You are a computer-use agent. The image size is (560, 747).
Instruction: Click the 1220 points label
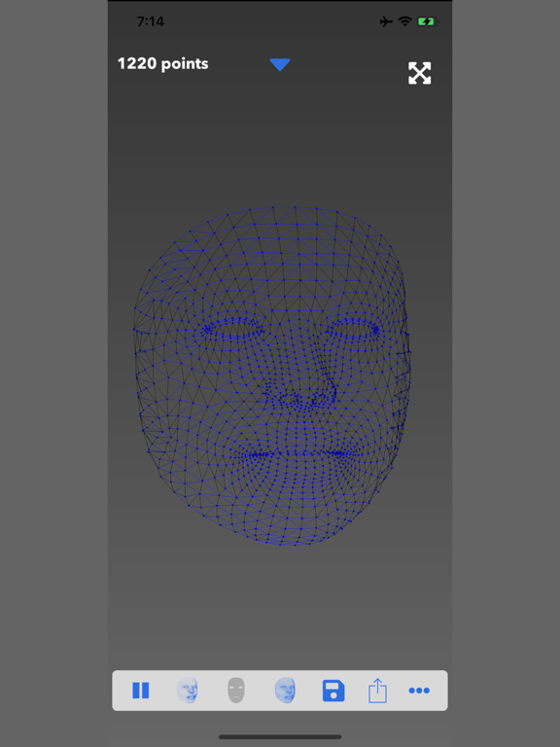click(163, 64)
